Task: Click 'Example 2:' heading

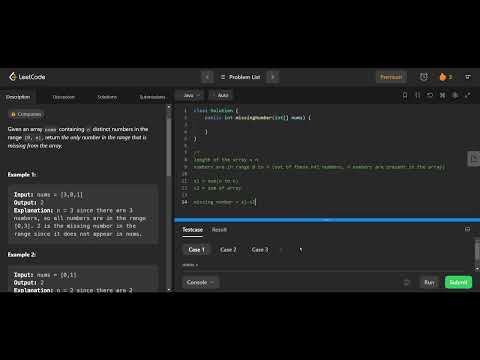Action: pyautogui.click(x=22, y=255)
